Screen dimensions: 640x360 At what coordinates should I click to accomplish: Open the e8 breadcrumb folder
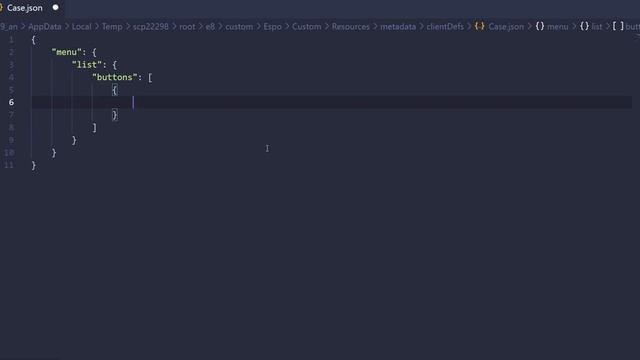210,27
